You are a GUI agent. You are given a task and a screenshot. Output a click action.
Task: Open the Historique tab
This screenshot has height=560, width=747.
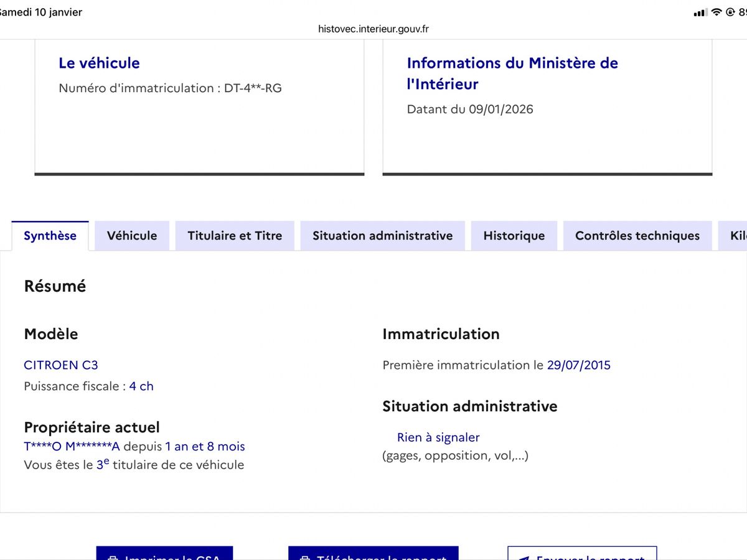coord(514,236)
